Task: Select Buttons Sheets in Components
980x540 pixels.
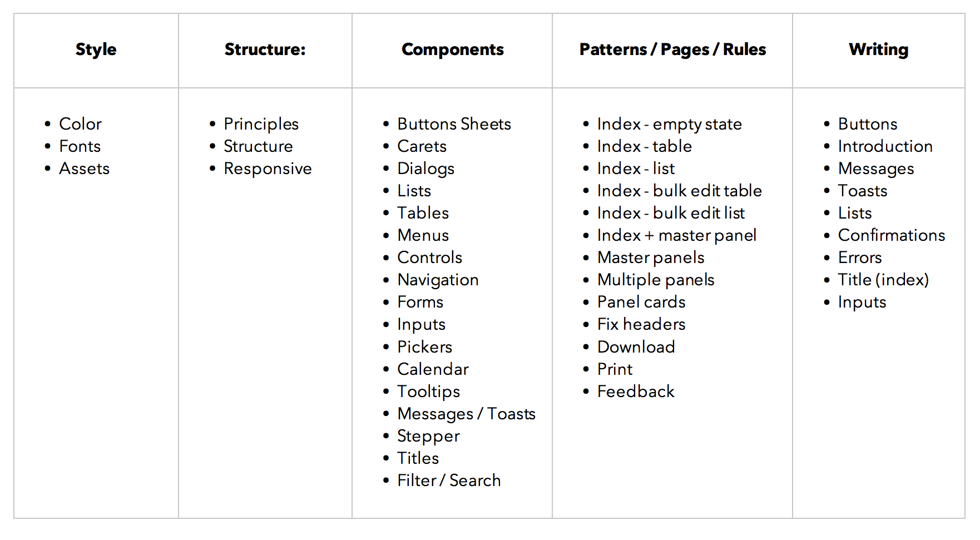Action: click(454, 124)
